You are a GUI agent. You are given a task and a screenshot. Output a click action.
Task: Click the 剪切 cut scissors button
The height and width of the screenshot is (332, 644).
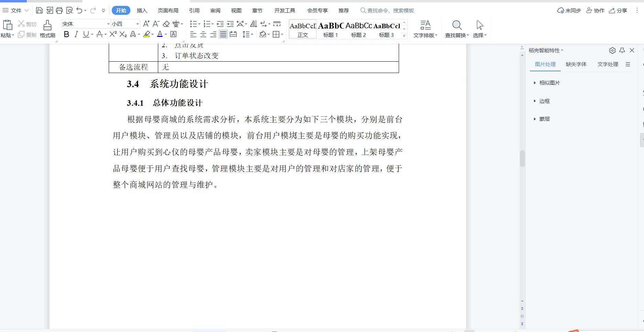[x=27, y=24]
